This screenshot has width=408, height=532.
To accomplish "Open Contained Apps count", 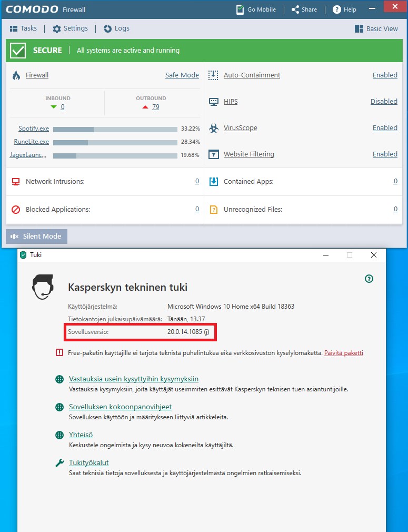I will (x=395, y=181).
